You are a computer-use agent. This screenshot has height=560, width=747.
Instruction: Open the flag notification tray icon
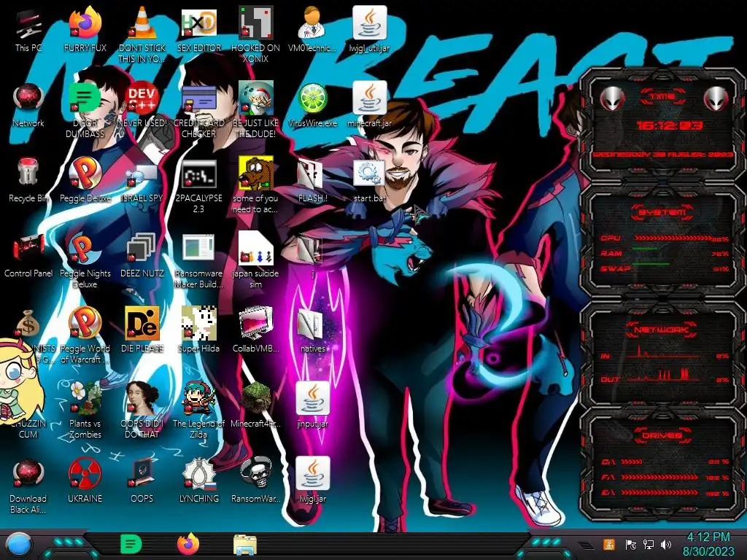pyautogui.click(x=631, y=544)
